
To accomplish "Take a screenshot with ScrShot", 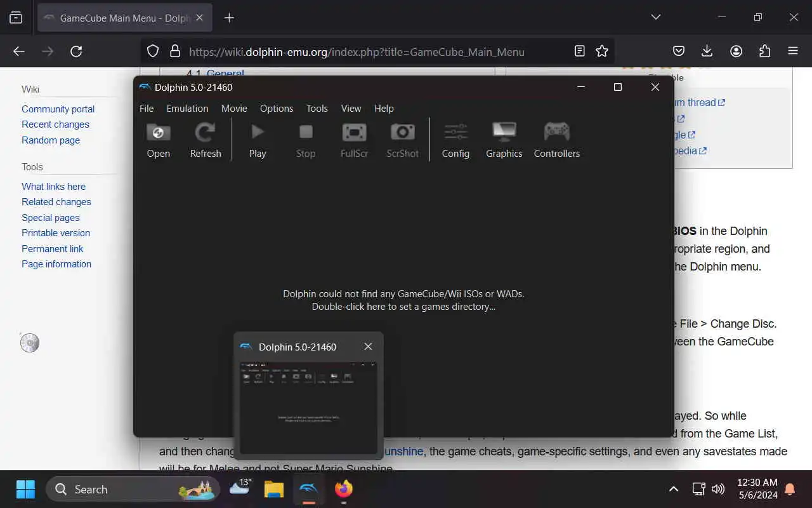I will pos(403,140).
